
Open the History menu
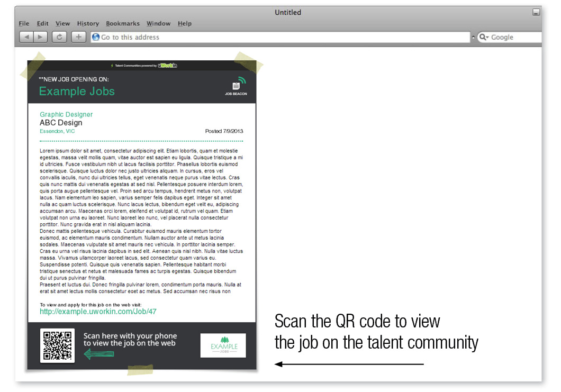pos(88,23)
